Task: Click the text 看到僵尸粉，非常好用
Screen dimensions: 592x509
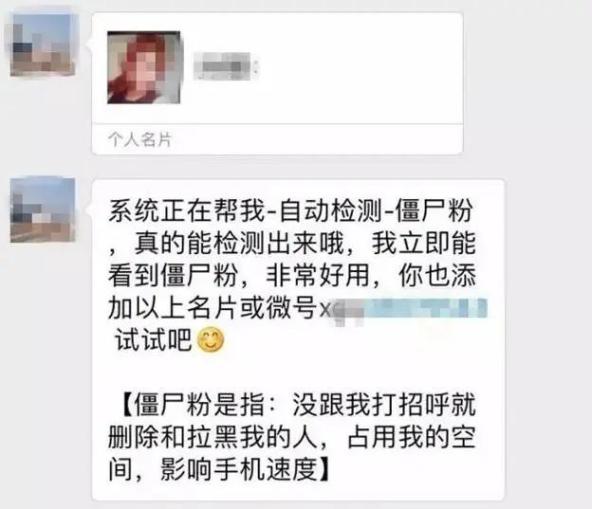Action: coord(239,276)
